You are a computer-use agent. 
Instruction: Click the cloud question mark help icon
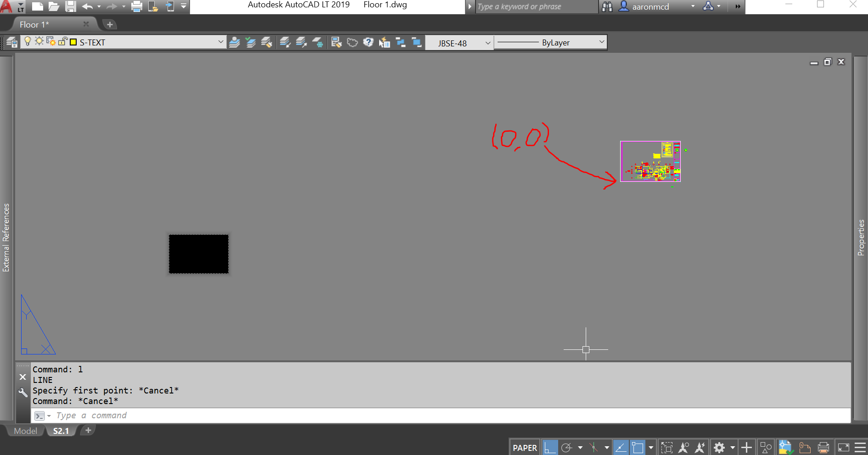click(x=368, y=43)
